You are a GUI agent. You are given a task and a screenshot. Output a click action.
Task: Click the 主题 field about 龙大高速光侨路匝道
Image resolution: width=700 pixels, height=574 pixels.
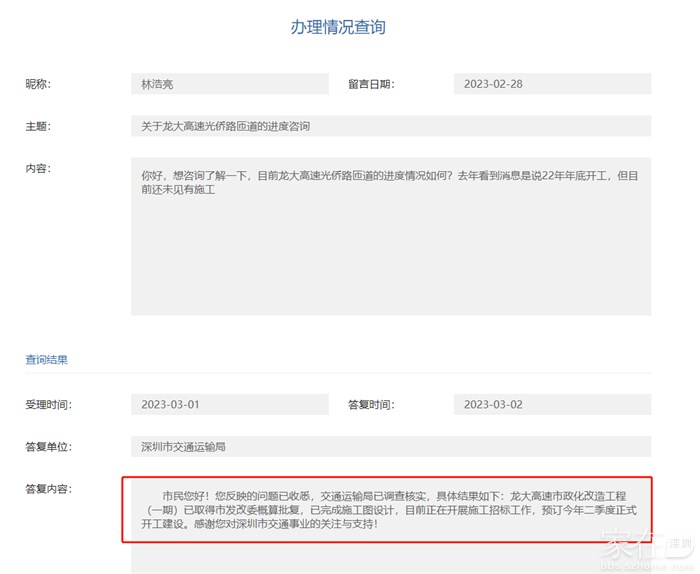point(390,126)
